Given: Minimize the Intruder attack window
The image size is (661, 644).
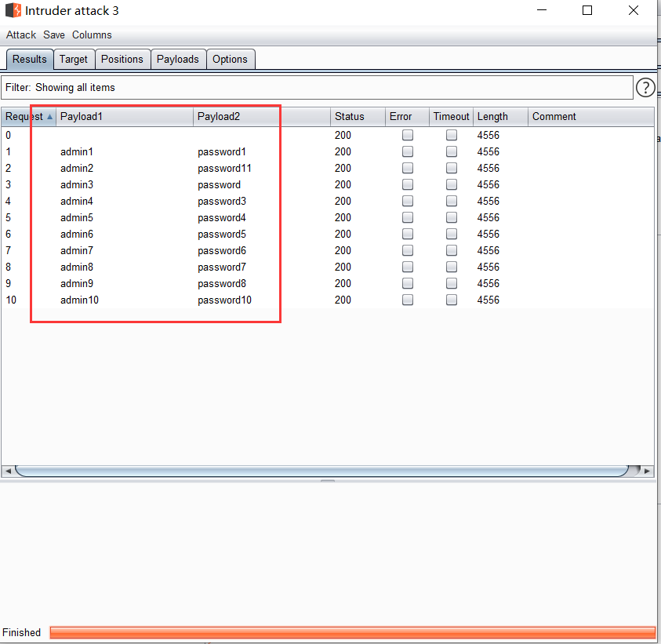Looking at the screenshot, I should coord(542,10).
